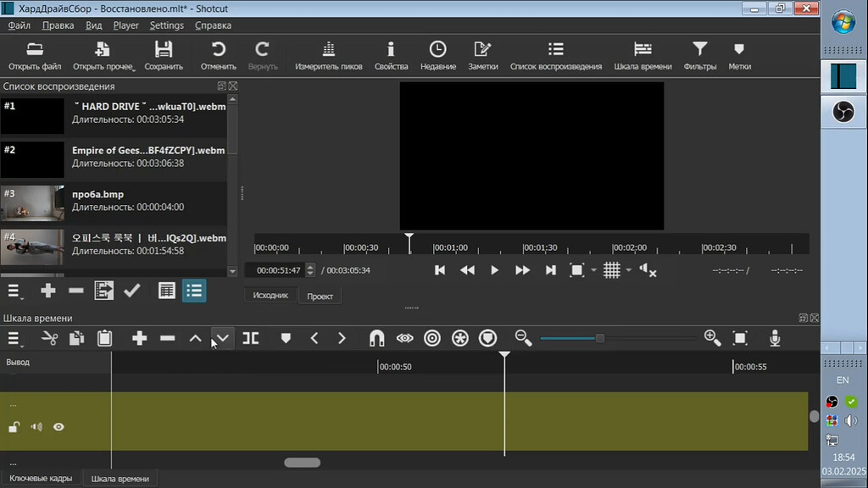868x488 pixels.
Task: Open the Settings menu
Action: point(166,25)
